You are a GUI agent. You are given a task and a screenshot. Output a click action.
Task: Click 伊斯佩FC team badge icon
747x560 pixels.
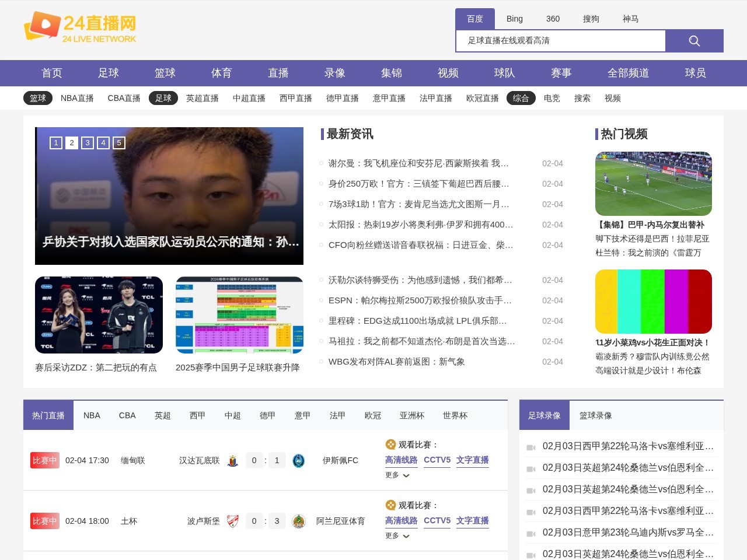(299, 461)
